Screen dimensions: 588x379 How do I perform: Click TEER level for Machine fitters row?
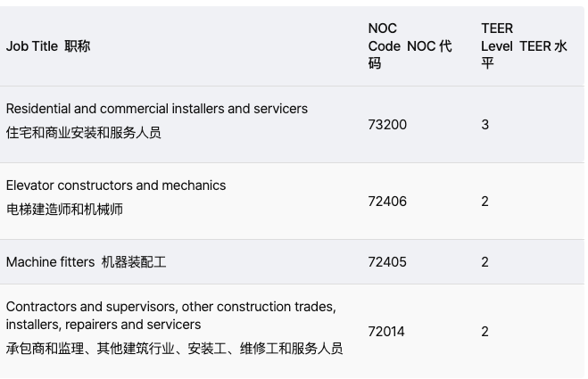click(485, 262)
